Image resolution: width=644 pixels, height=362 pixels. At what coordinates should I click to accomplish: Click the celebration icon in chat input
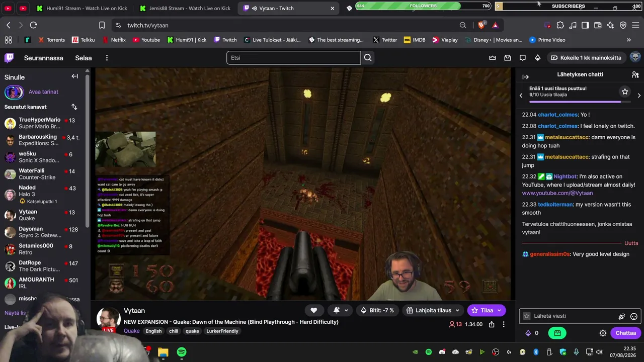(x=622, y=316)
